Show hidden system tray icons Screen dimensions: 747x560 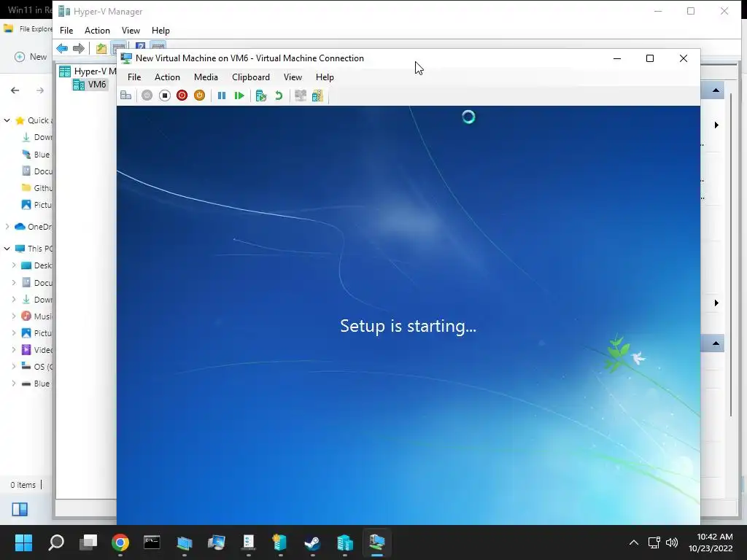pyautogui.click(x=634, y=542)
